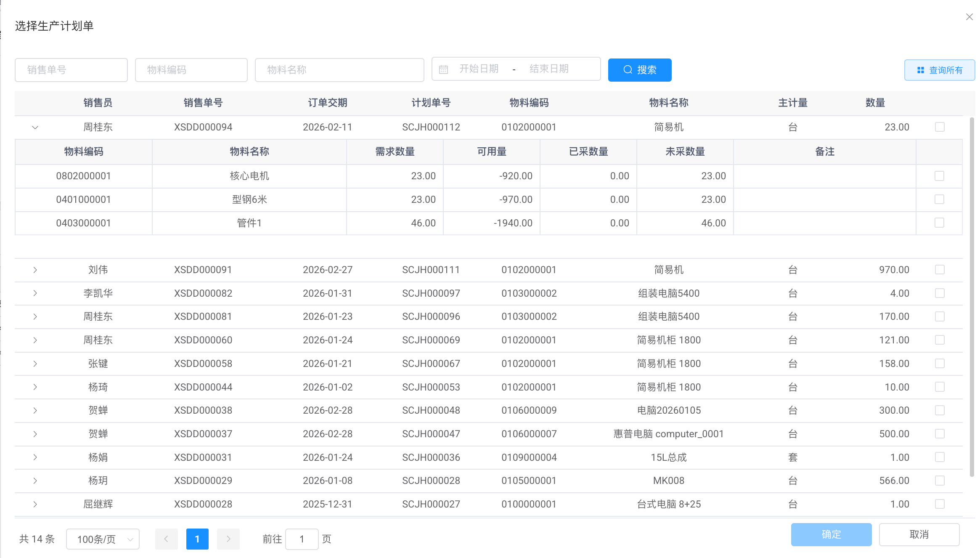Image resolution: width=980 pixels, height=558 pixels.
Task: Expand the 刘伟 XSDD000091 row
Action: pyautogui.click(x=35, y=270)
